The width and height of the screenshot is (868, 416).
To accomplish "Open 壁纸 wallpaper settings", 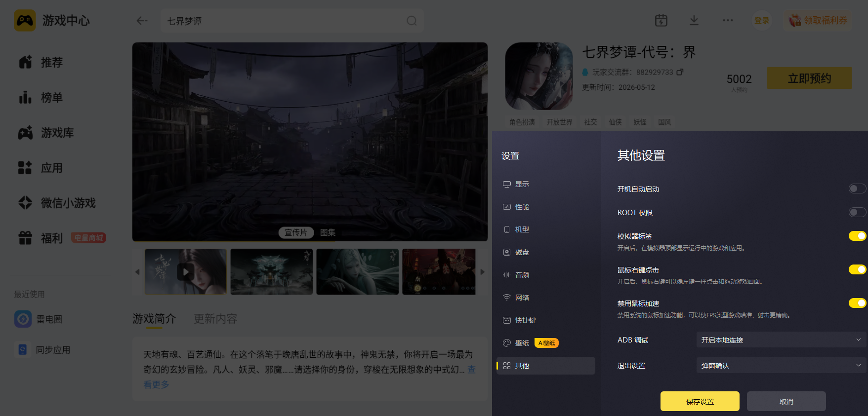I will pyautogui.click(x=546, y=343).
